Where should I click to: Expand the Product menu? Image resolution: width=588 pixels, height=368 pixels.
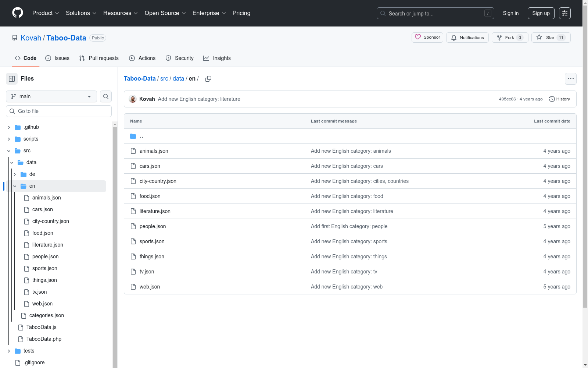[46, 13]
